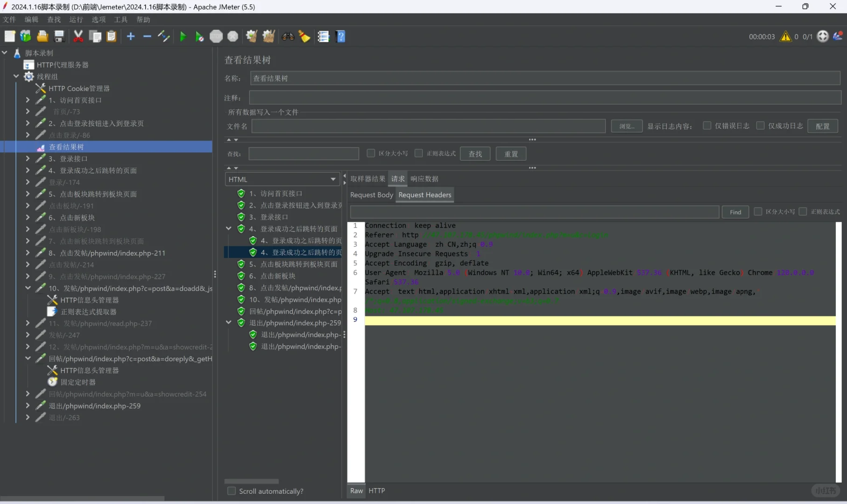Paste with the clipboard toolbar icon
This screenshot has height=504, width=847.
tap(112, 36)
